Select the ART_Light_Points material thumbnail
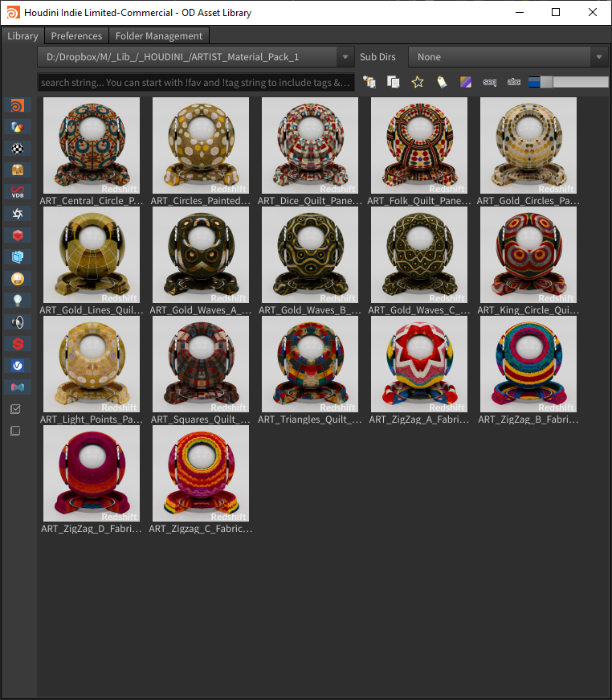The image size is (612, 700). pos(92,364)
